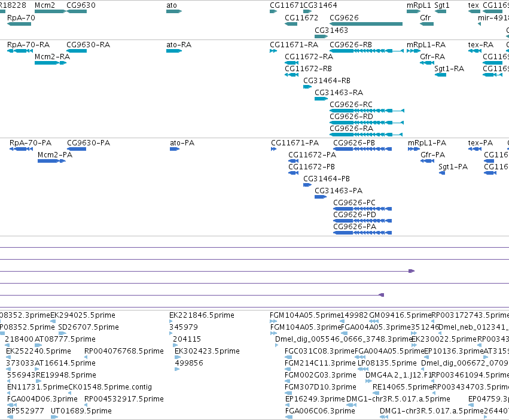Viewport: 509px width, 420px height.
Task: Select protein tex-PA label
Action: [x=480, y=142]
